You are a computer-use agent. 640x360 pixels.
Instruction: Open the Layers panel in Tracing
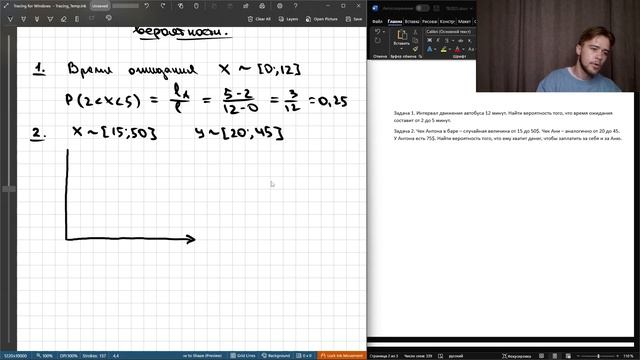coord(288,19)
